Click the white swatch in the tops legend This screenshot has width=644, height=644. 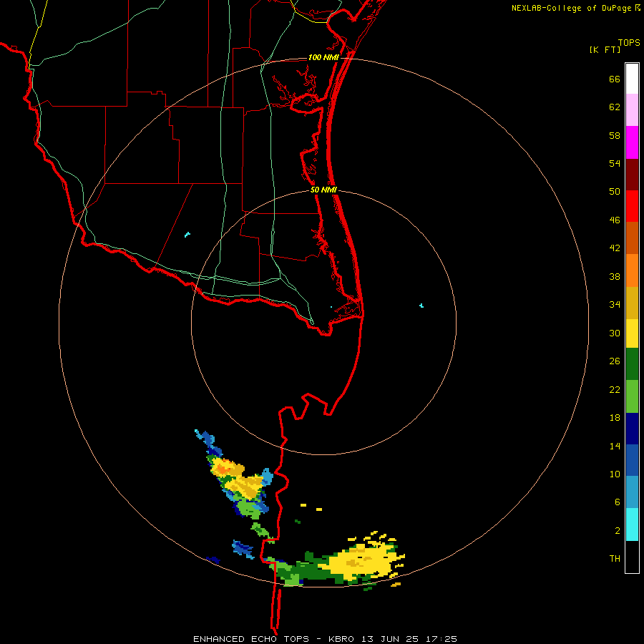pyautogui.click(x=632, y=79)
